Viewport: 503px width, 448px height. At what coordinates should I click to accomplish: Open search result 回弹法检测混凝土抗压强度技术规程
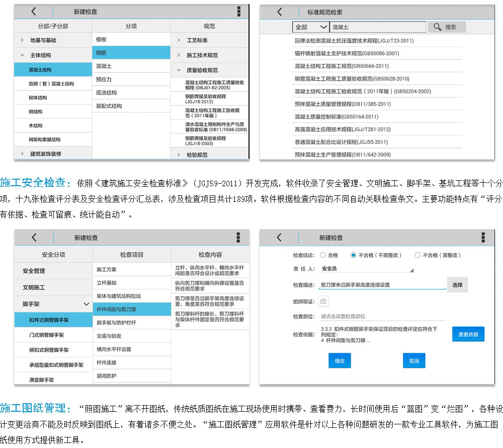coord(377,40)
